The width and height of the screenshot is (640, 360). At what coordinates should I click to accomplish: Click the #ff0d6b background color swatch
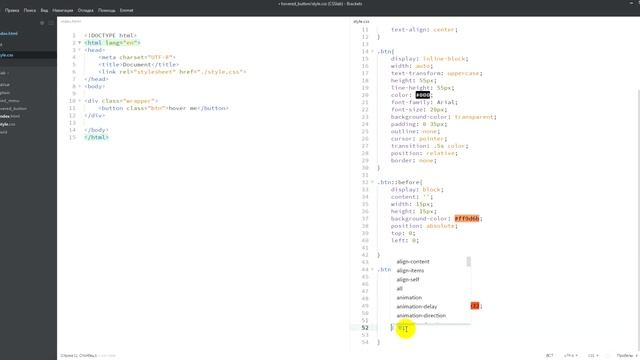pos(467,219)
